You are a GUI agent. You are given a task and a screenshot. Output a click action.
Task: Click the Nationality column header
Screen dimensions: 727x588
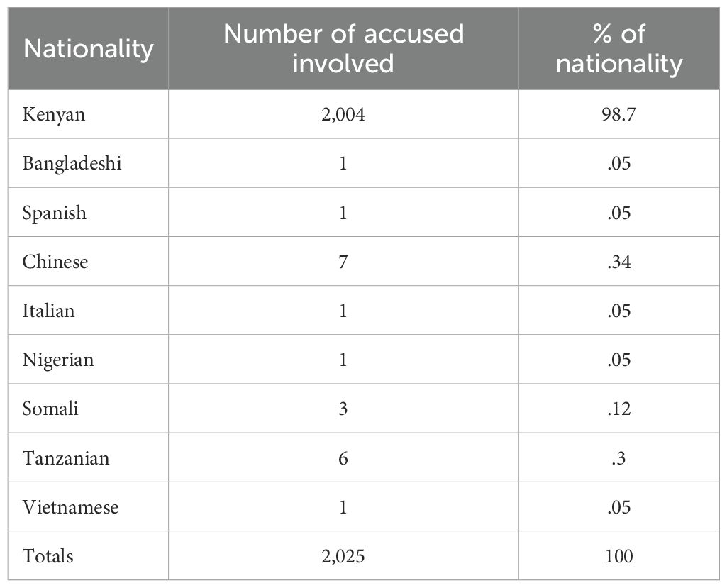click(88, 49)
